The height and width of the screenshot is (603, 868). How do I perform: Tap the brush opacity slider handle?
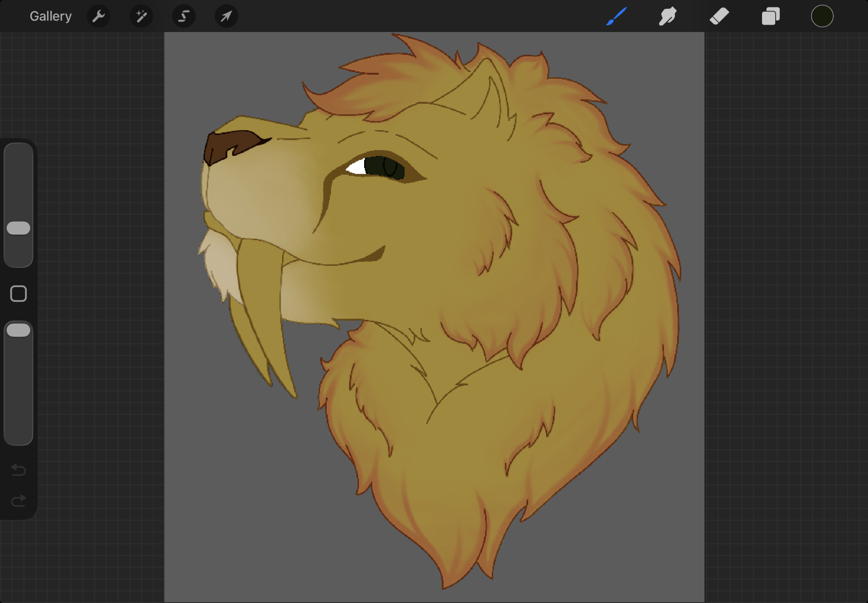(x=19, y=330)
